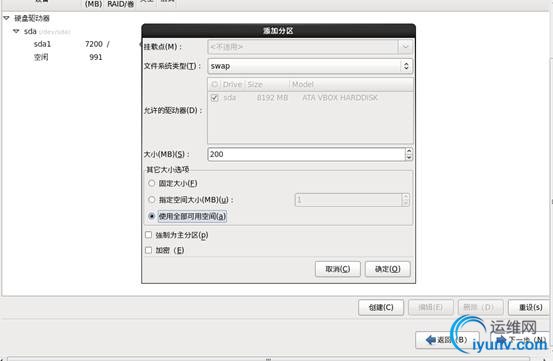This screenshot has height=361, width=553.
Task: Click the ATA VBOX HARDDISK model text
Action: 340,98
